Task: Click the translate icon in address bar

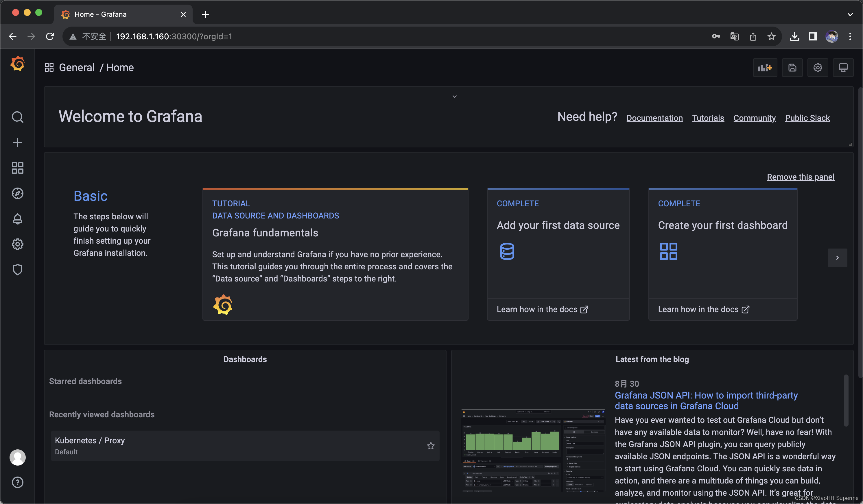Action: (x=734, y=36)
